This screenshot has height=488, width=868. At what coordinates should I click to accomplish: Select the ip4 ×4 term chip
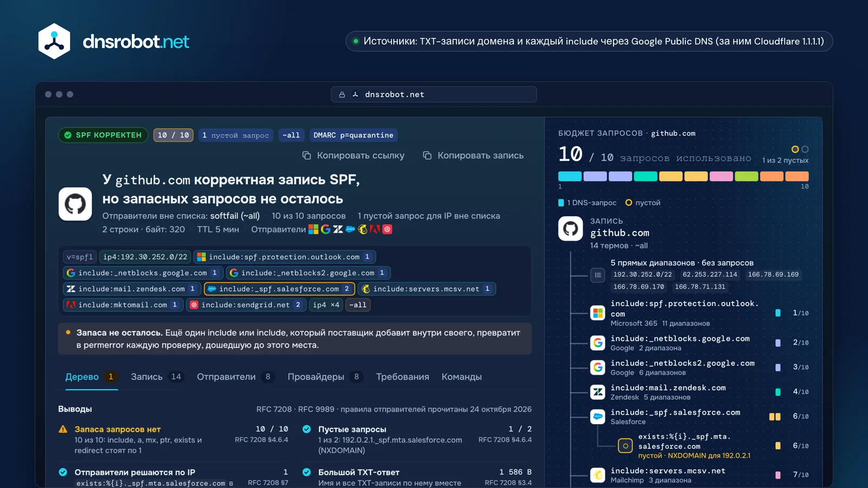pyautogui.click(x=326, y=305)
